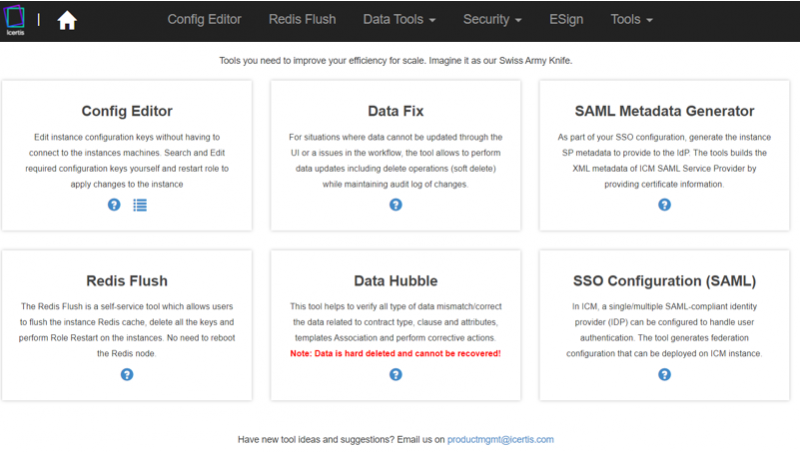Expand the Security dropdown

pyautogui.click(x=492, y=19)
